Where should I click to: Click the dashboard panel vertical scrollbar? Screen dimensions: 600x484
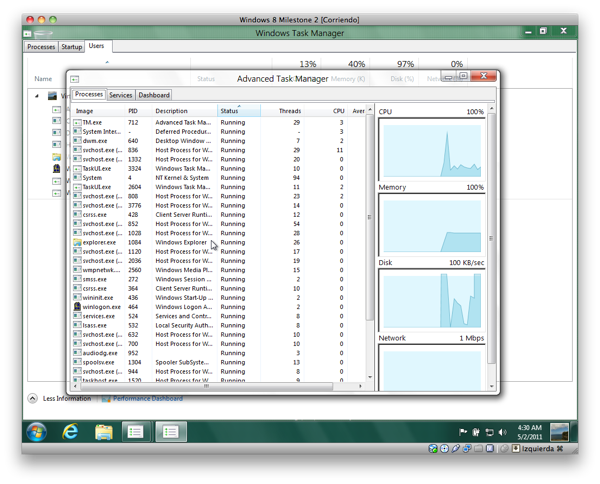[492, 238]
